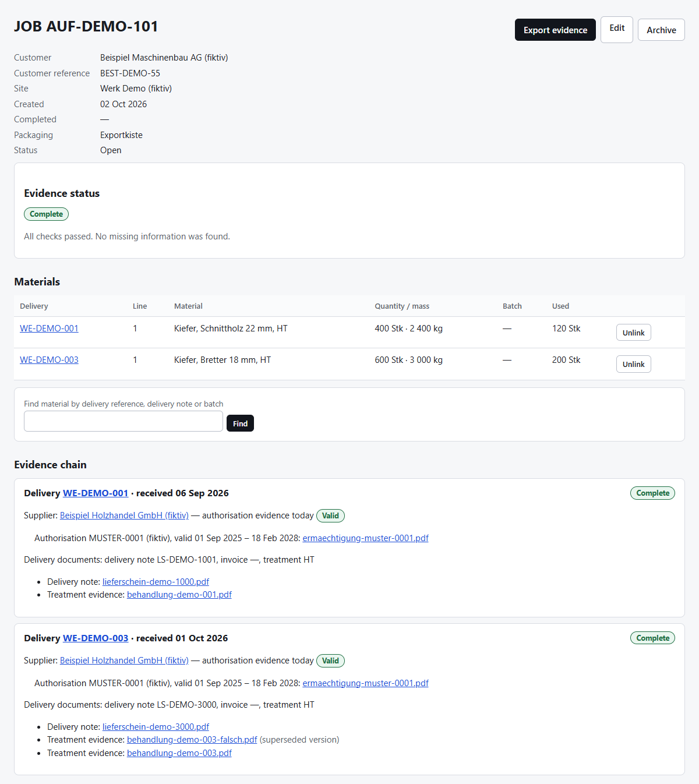The width and height of the screenshot is (699, 784).
Task: Unlink the Kiefer Bretter 18 mm material
Action: click(633, 364)
